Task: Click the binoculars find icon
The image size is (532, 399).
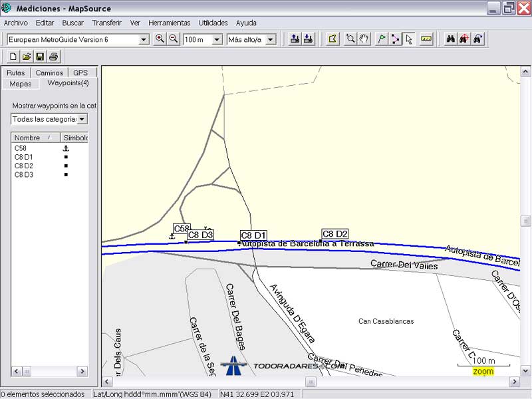Action: pos(450,39)
